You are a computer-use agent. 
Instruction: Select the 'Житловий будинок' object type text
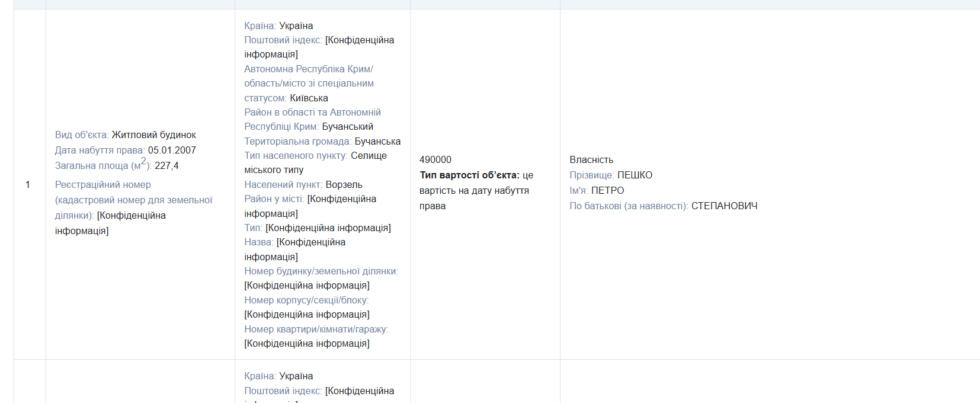[153, 135]
